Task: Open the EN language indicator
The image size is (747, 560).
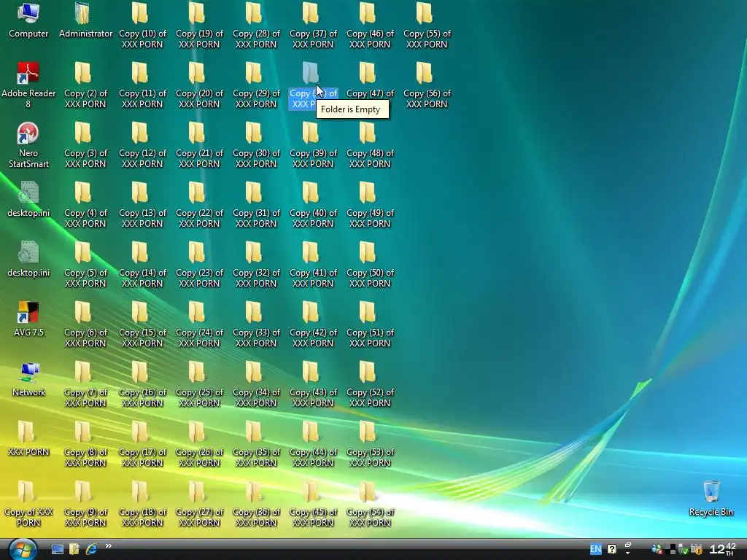Action: coord(595,549)
